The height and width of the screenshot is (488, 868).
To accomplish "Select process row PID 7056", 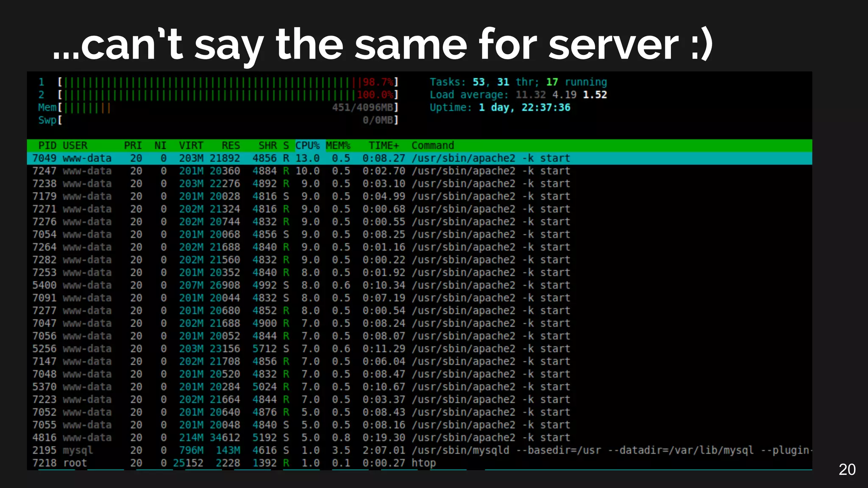I will click(x=420, y=336).
